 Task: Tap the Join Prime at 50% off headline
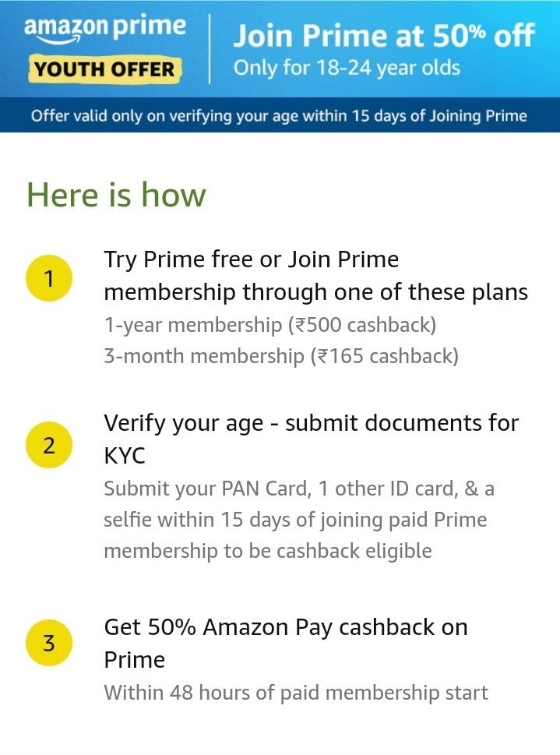pyautogui.click(x=384, y=36)
